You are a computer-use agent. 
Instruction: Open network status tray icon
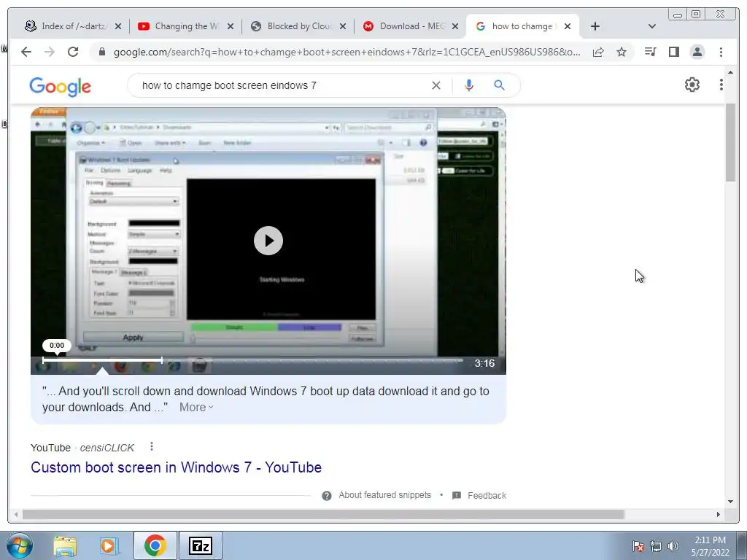coord(656,546)
